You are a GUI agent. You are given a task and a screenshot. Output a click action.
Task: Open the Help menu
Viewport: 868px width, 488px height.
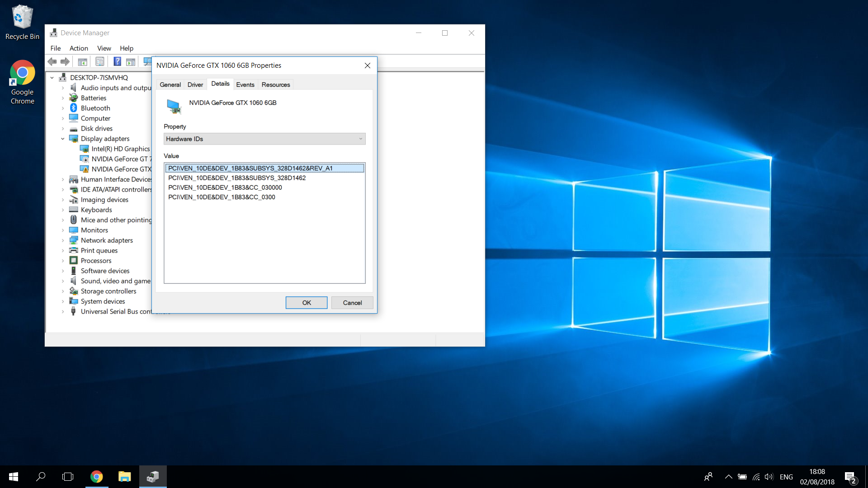coord(127,48)
